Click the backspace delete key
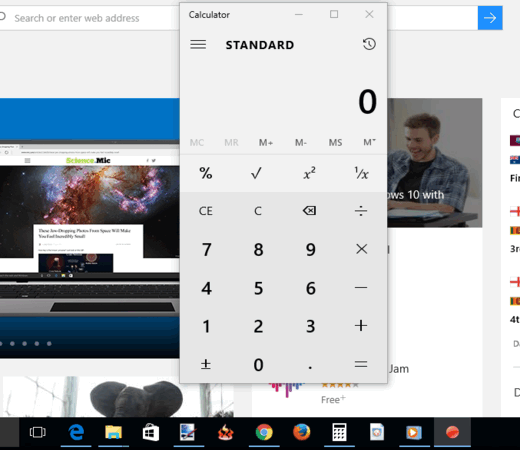 tap(309, 211)
